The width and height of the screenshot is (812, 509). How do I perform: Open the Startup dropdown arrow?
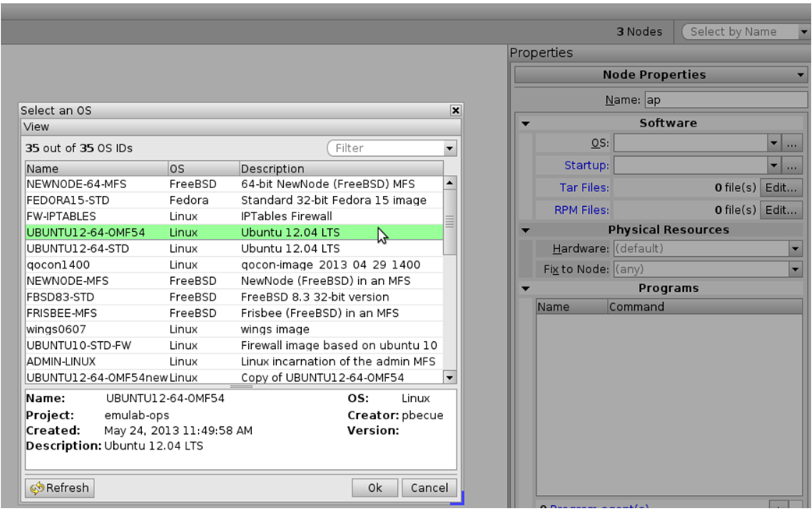774,166
